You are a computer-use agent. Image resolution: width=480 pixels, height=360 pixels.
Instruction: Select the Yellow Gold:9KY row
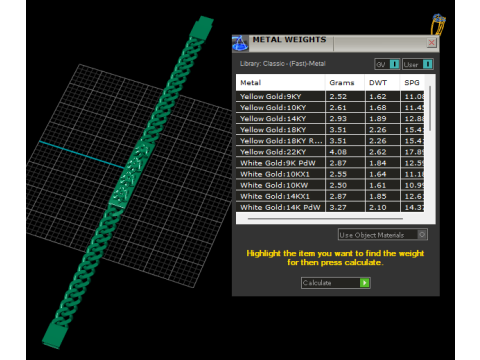330,96
